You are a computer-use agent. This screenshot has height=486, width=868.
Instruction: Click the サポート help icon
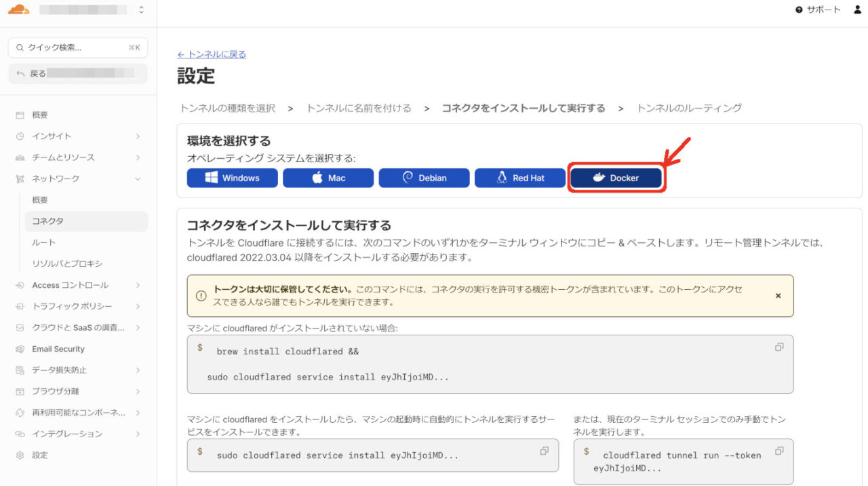pos(800,10)
